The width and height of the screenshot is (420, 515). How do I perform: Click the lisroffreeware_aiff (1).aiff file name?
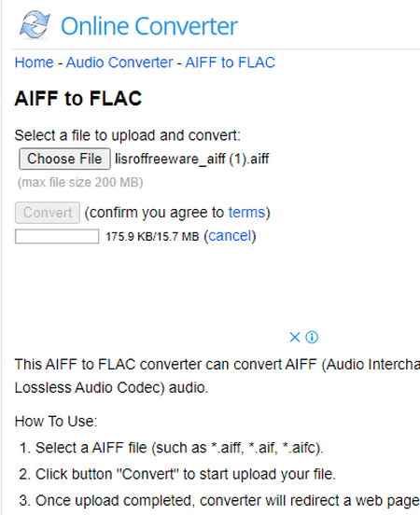pos(192,159)
